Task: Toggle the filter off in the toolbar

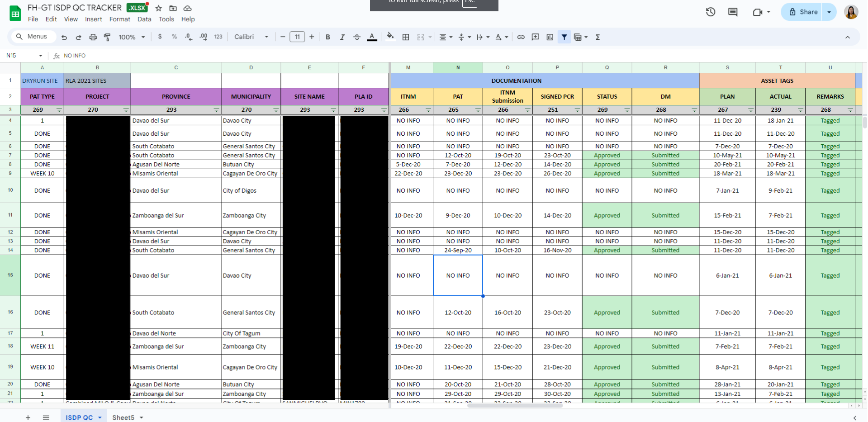Action: (564, 37)
